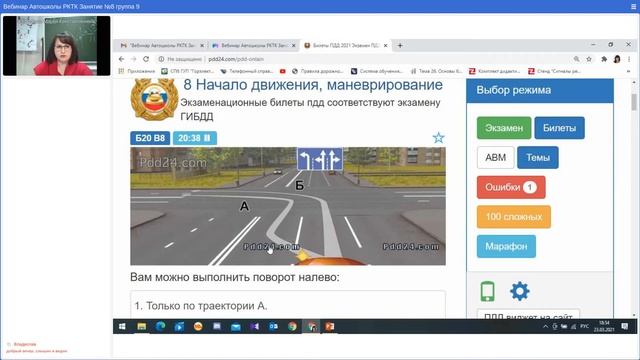Open the webinar hamburger menu icon

coord(633,7)
